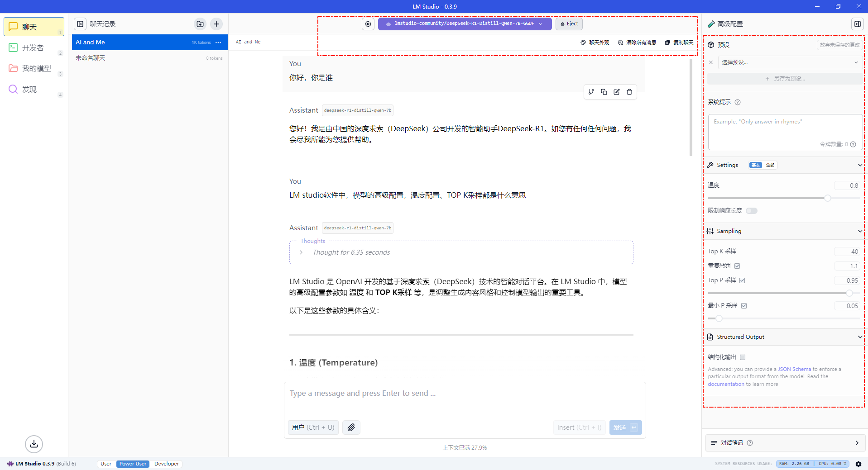Open the 我的模型 my models folder
This screenshot has height=470, width=868.
tap(34, 68)
